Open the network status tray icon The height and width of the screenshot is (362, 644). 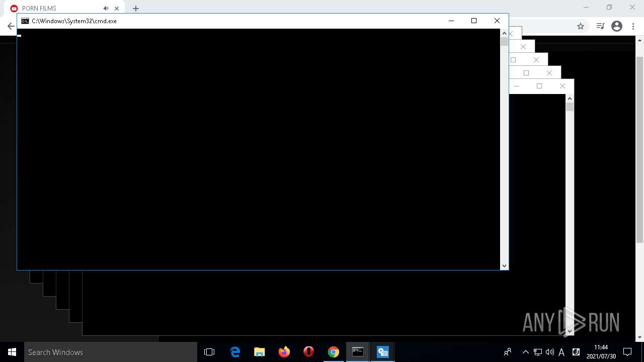(x=538, y=352)
